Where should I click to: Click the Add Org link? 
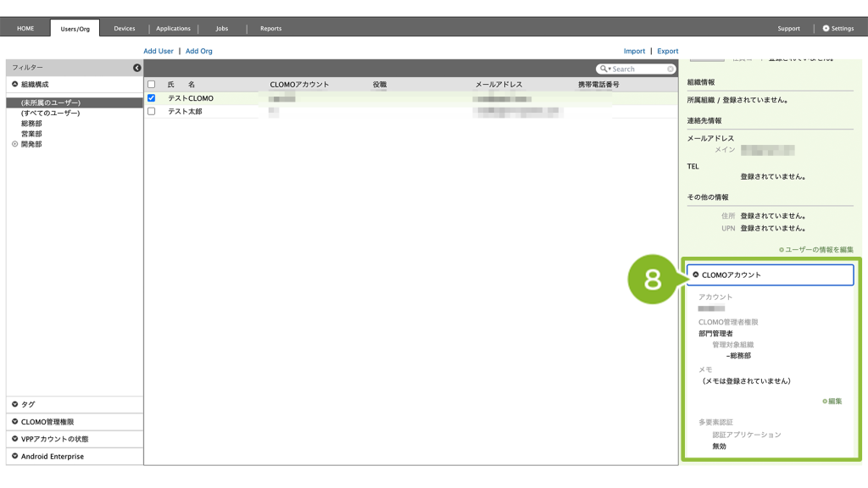[x=198, y=51]
